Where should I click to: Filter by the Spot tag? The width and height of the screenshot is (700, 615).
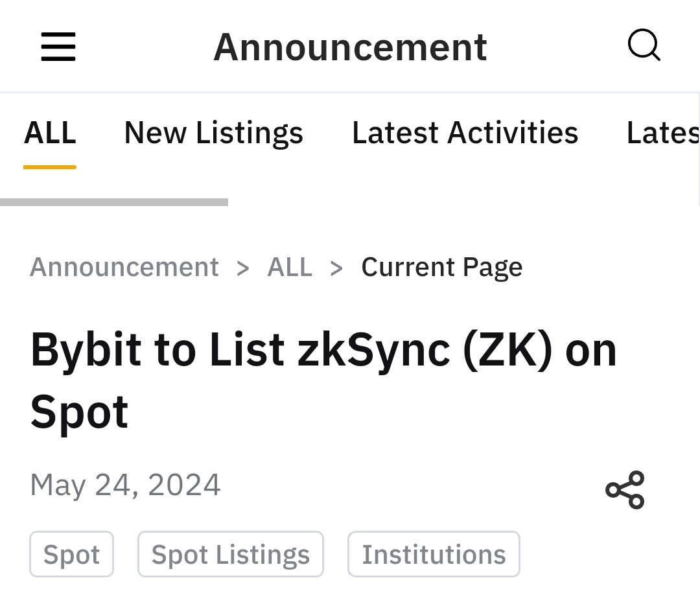tap(71, 554)
